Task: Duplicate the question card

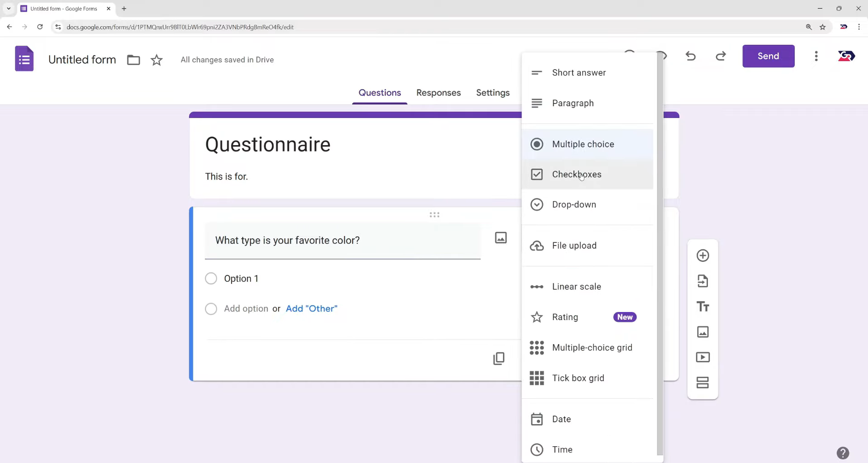Action: (499, 359)
